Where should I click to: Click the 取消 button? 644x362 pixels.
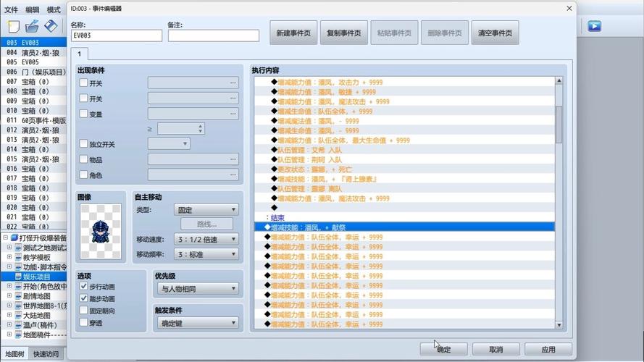tap(495, 349)
